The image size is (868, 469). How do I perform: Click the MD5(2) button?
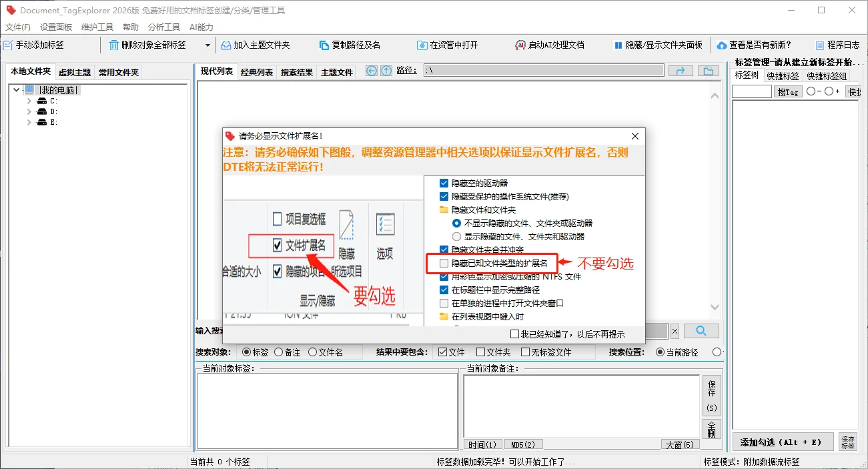(x=523, y=444)
